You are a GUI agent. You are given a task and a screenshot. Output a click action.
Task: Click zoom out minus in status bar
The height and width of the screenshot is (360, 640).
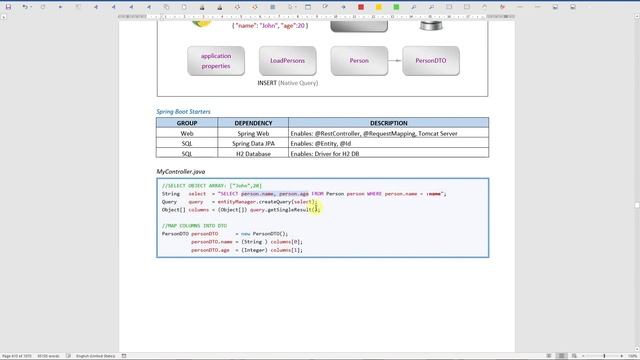(x=583, y=356)
